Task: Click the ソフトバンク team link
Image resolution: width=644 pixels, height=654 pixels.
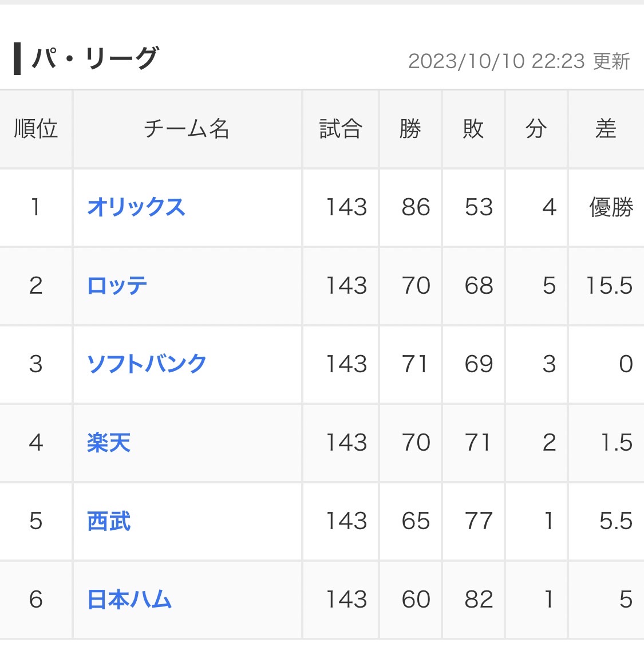Action: click(147, 364)
